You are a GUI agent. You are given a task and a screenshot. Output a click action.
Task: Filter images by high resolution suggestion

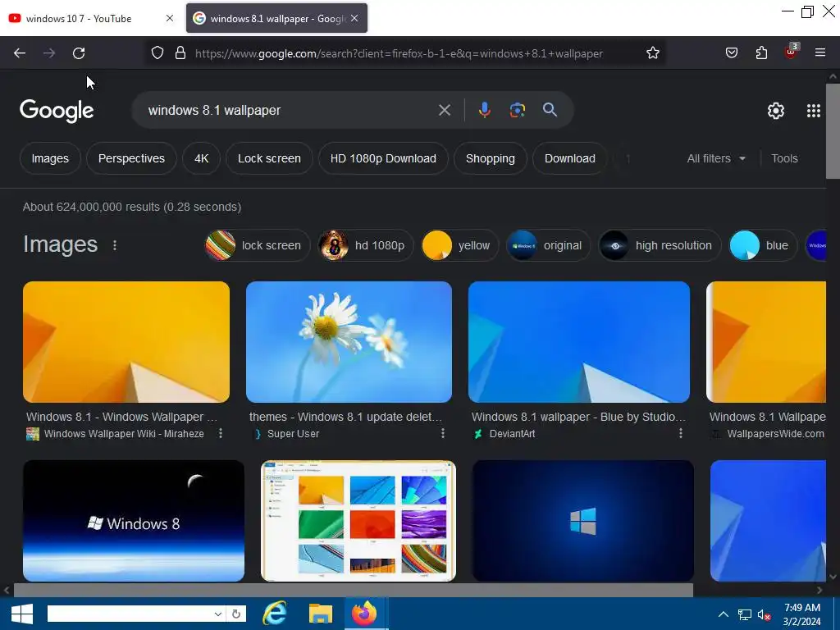[660, 245]
